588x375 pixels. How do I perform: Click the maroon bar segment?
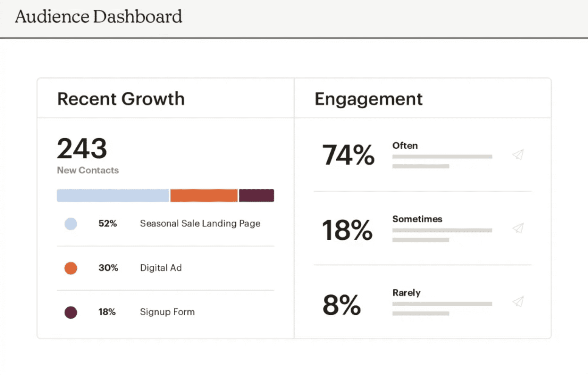pos(256,196)
